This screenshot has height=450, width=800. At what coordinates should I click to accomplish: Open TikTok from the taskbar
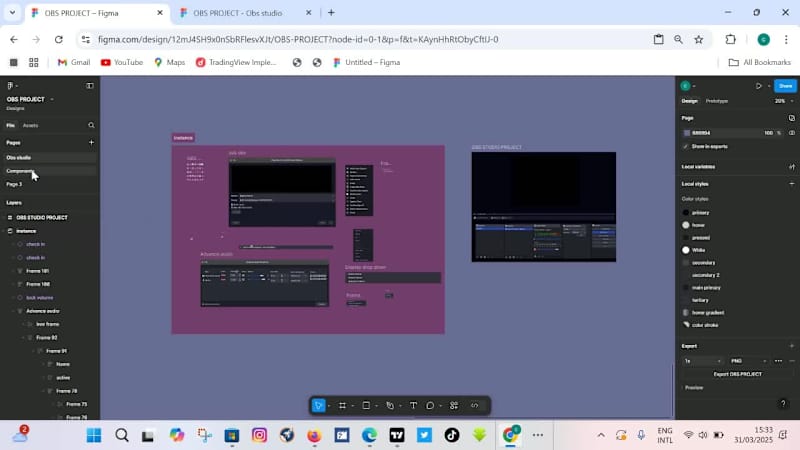452,435
